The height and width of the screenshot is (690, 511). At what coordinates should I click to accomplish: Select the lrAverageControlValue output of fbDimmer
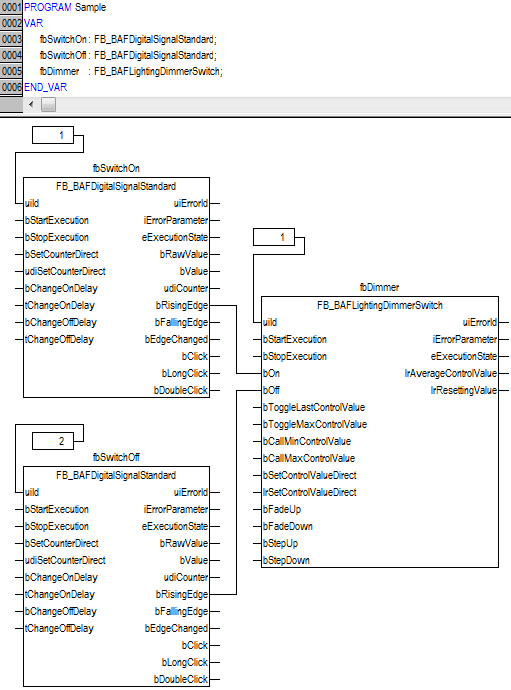coord(451,374)
